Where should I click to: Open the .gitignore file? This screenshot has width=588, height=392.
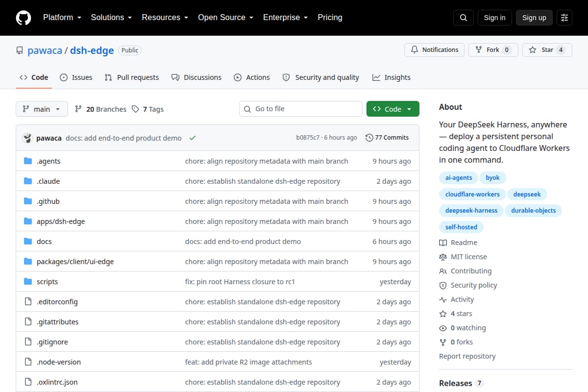click(52, 342)
